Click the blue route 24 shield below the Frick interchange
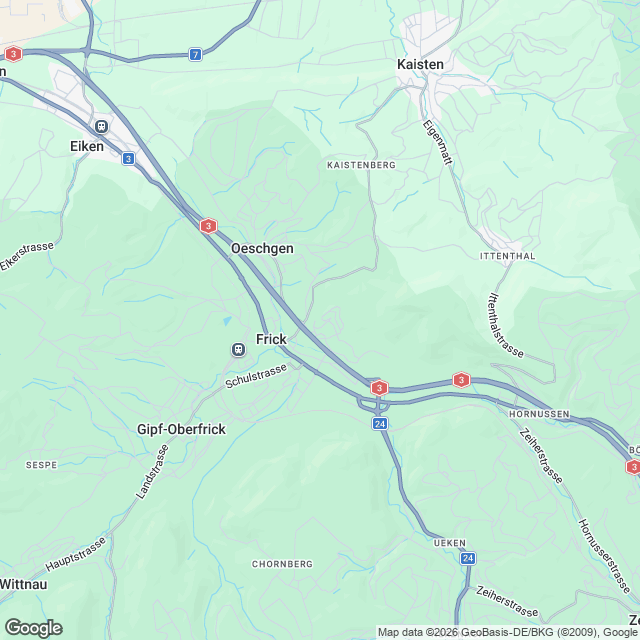Screen dimensions: 640x640 click(380, 424)
